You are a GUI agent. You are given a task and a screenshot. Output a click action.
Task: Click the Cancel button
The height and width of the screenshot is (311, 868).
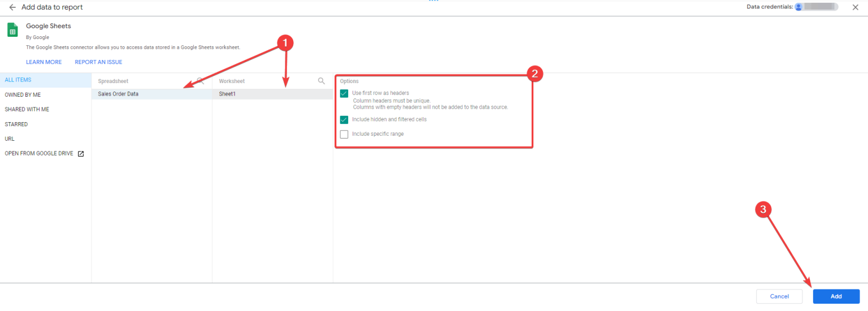pyautogui.click(x=779, y=296)
